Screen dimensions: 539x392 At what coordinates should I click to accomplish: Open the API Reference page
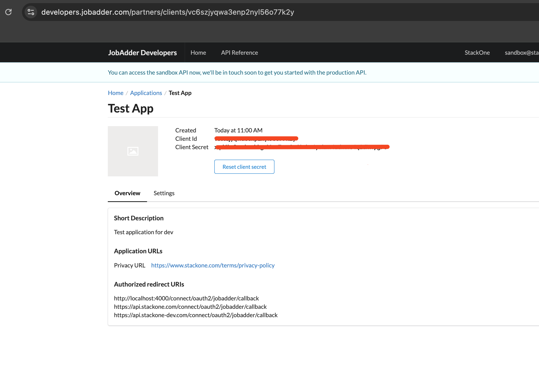[239, 52]
